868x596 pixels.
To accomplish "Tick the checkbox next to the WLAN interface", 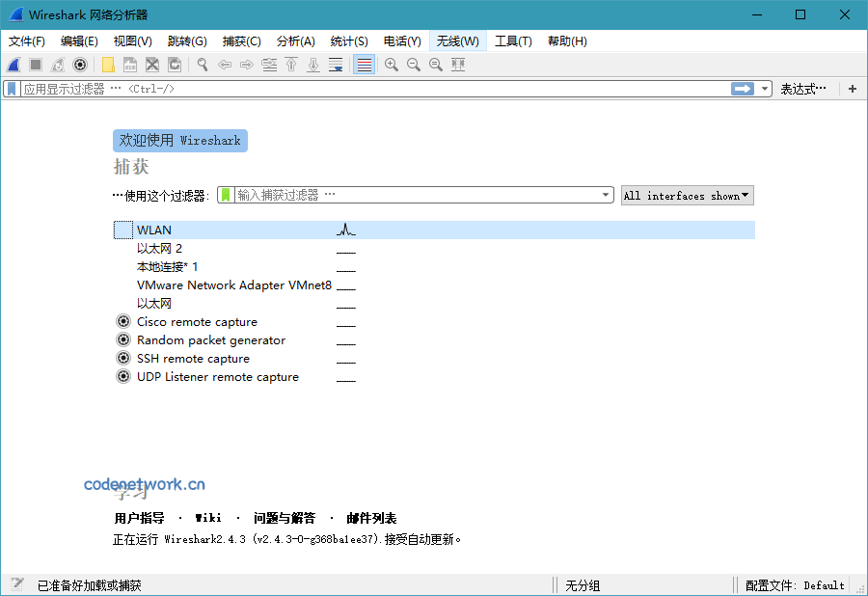I will (122, 230).
